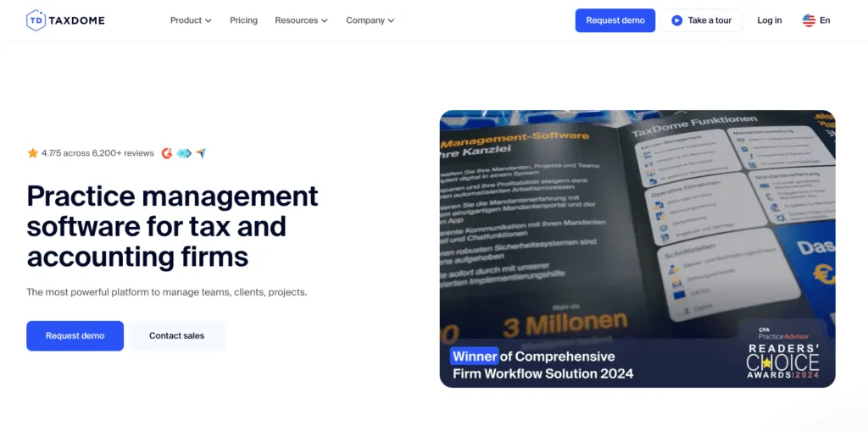The height and width of the screenshot is (431, 868).
Task: Click the 4.7/5 across 6,200+ reviews text
Action: [97, 153]
